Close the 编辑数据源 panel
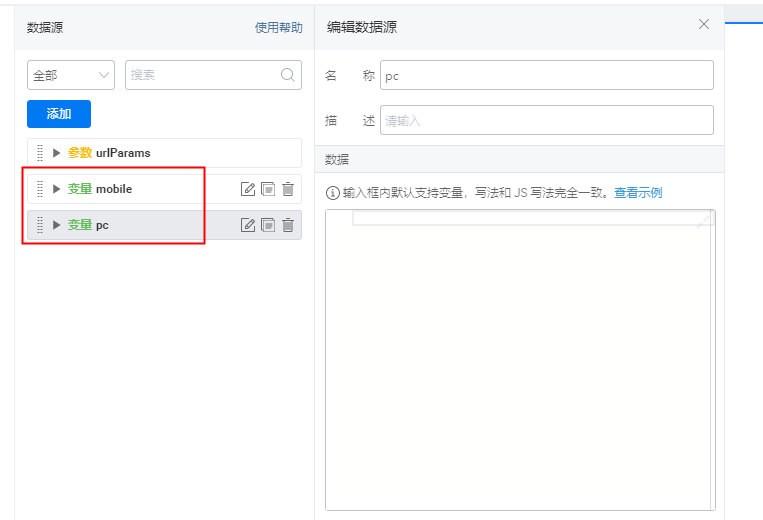Image resolution: width=763 pixels, height=520 pixels. tap(704, 24)
